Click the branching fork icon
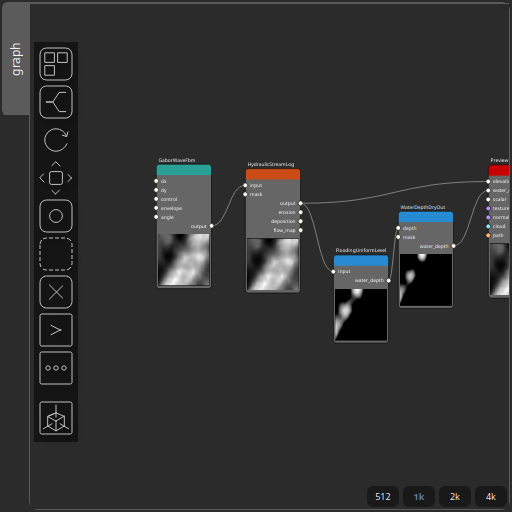512x512 pixels. 56,102
